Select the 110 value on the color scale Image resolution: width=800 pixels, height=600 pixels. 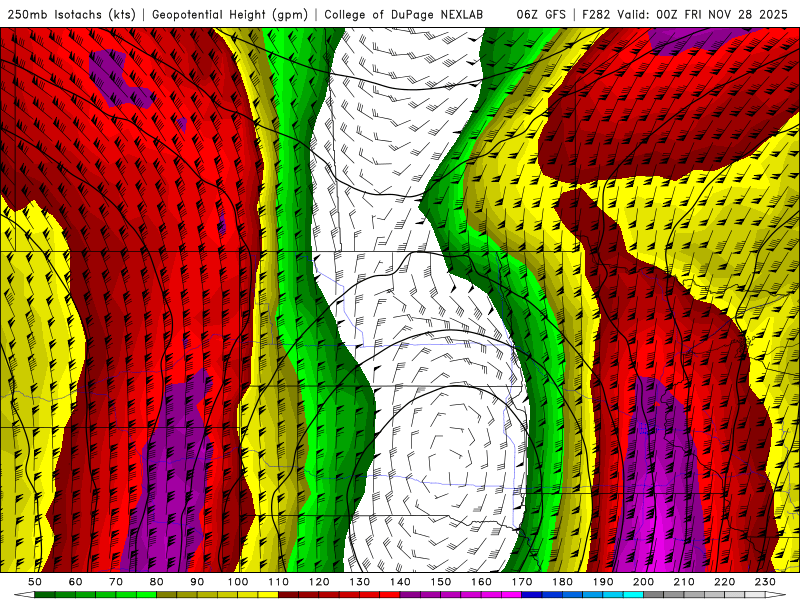coord(279,582)
